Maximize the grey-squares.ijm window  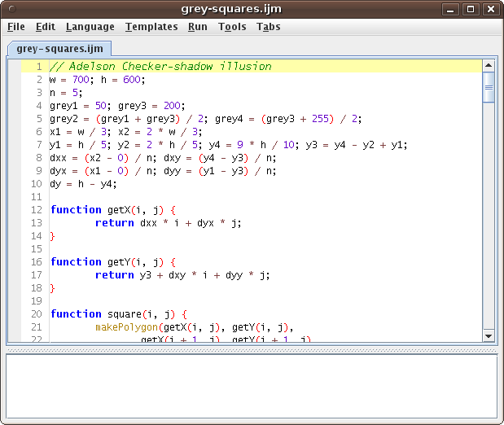pyautogui.click(x=471, y=9)
